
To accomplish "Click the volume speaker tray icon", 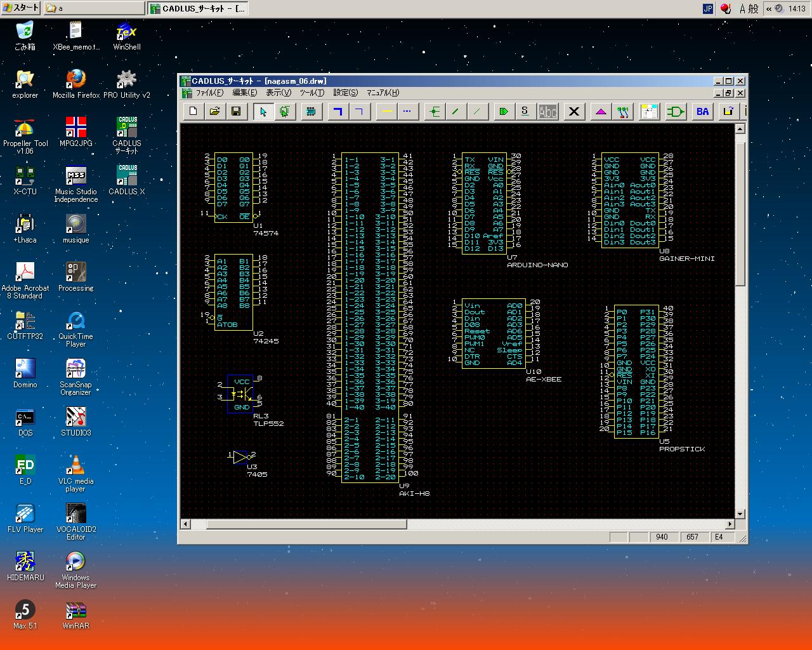I will 780,8.
